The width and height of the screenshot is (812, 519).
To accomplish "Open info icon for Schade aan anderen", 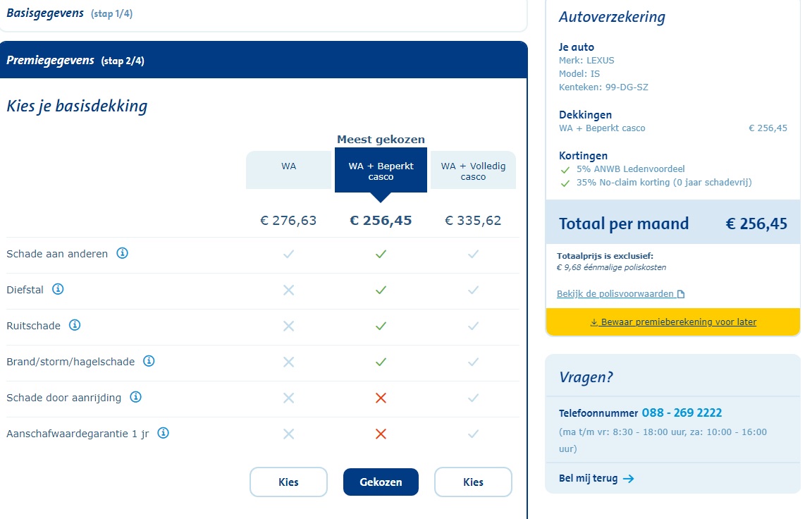I will 122,253.
